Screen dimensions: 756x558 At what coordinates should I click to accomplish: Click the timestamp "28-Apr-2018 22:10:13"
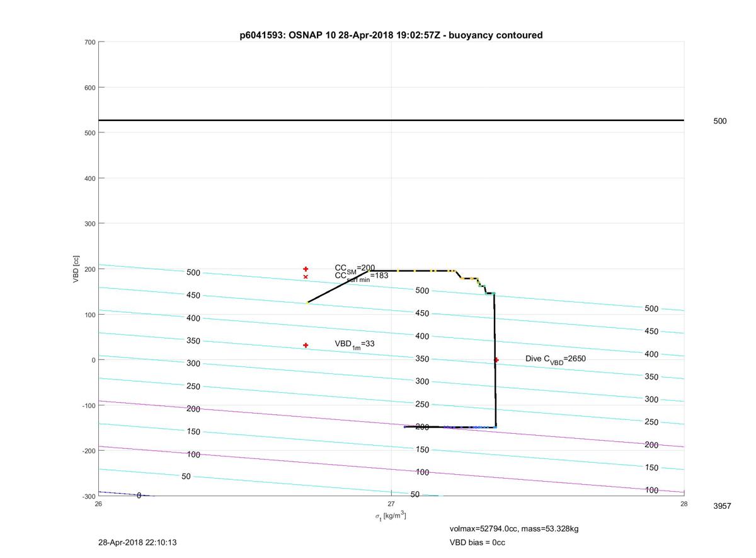[137, 542]
